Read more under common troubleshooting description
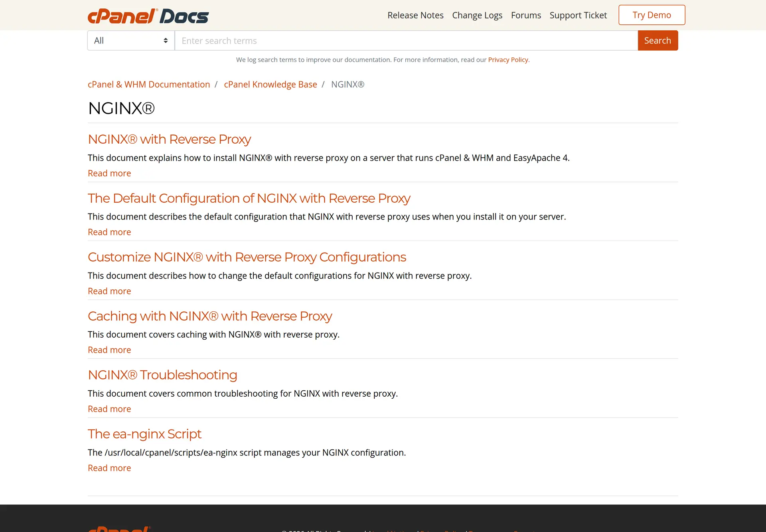 (109, 409)
